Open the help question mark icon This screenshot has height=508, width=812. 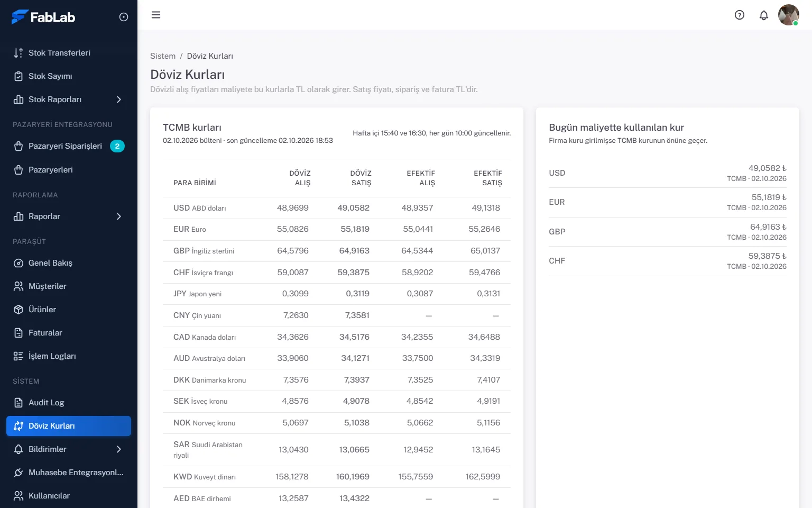pos(740,15)
